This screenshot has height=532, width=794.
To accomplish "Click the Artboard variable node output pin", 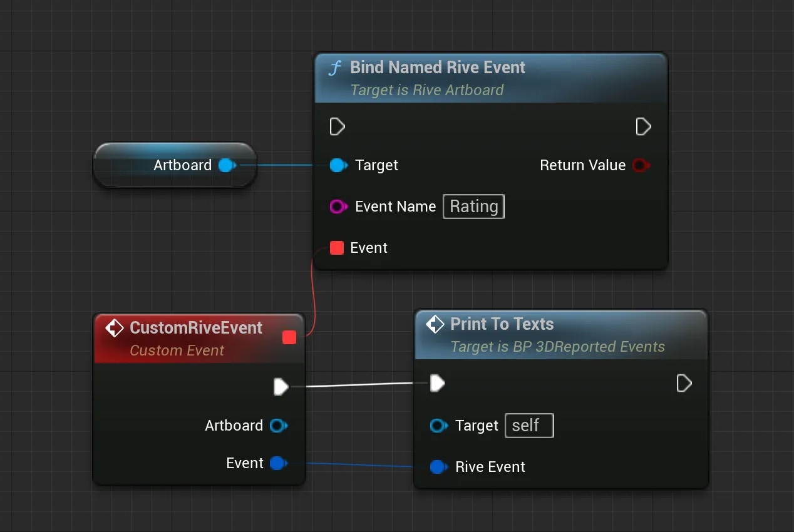I will [x=227, y=165].
